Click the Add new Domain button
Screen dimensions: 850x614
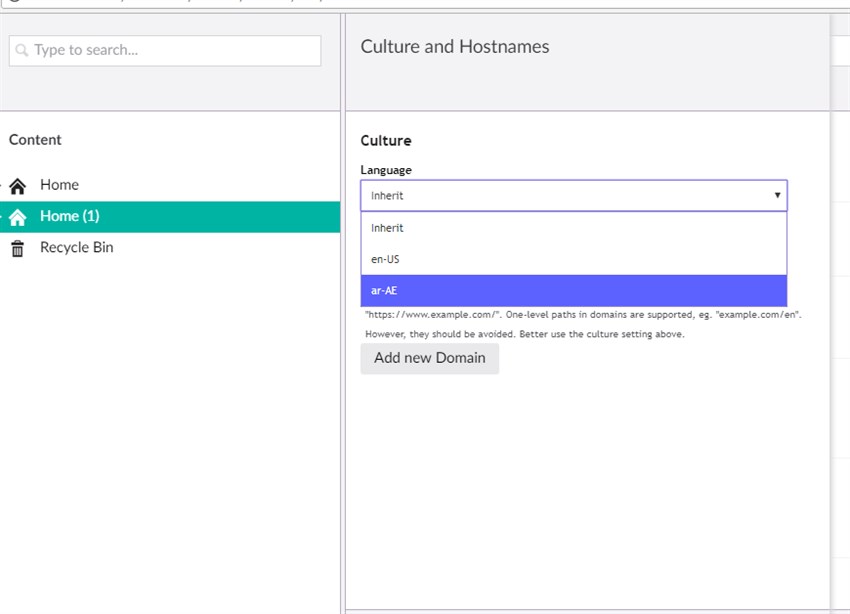pos(429,358)
